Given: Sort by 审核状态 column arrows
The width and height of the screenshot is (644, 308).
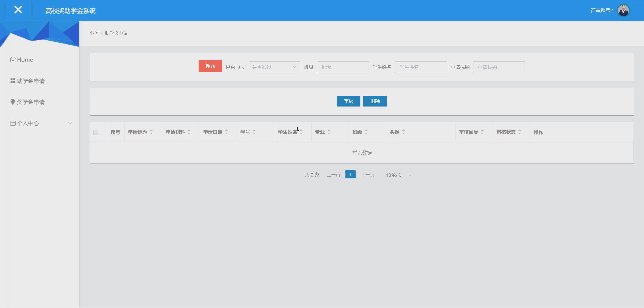Looking at the screenshot, I should 520,132.
